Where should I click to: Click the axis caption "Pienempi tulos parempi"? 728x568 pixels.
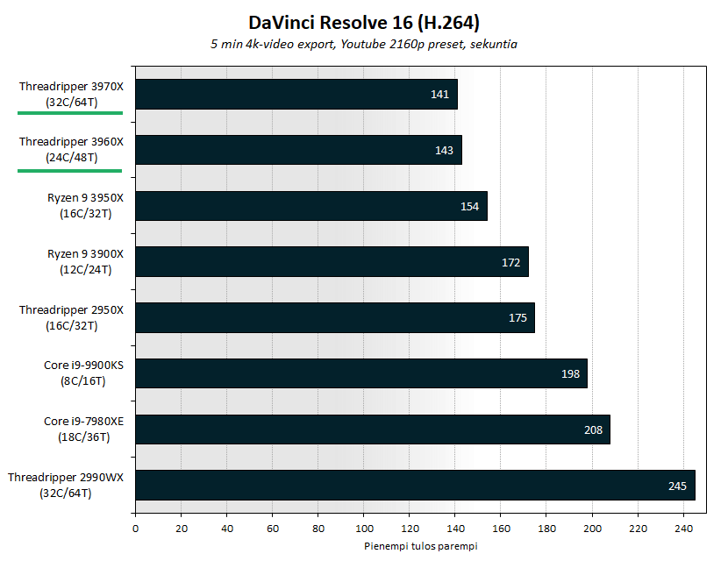pos(421,546)
